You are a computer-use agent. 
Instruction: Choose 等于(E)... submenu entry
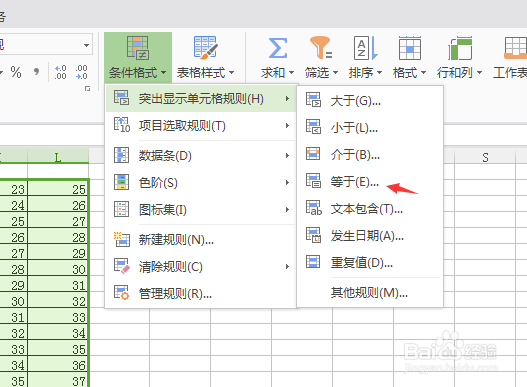click(370, 182)
